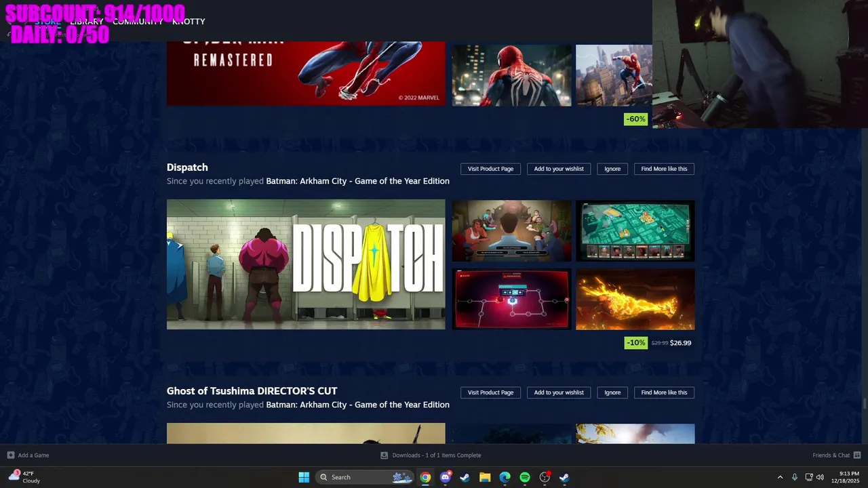Open the Dispatch title link
The image size is (868, 488).
[x=187, y=167]
